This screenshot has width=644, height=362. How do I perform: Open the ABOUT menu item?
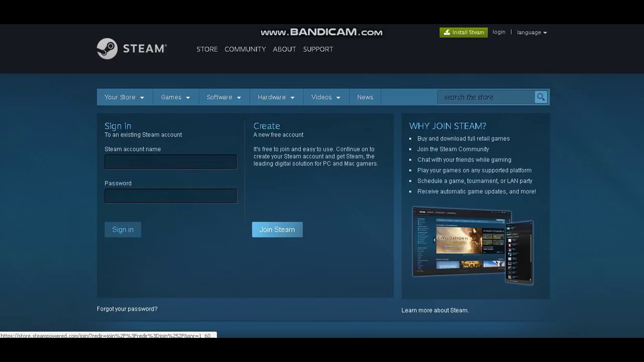point(284,49)
